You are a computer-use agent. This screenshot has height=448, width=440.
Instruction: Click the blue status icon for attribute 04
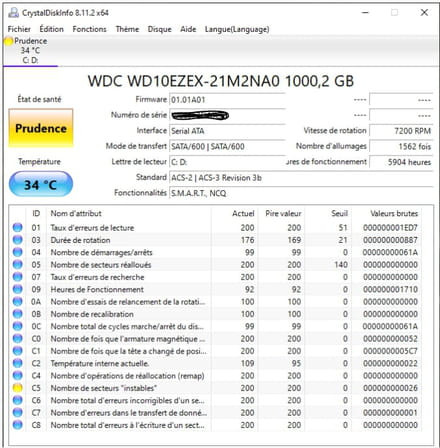[x=17, y=252]
